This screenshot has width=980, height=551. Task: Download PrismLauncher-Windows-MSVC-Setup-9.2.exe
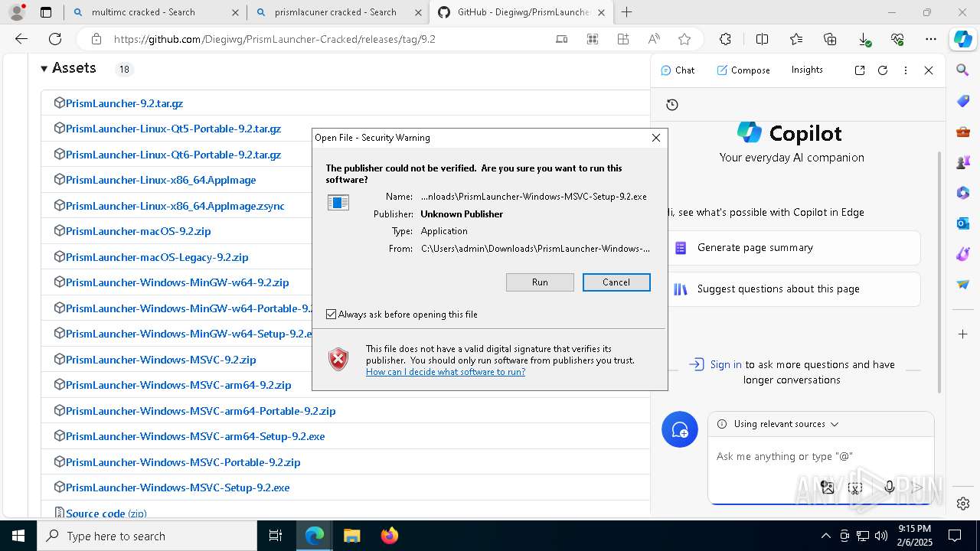coord(178,487)
